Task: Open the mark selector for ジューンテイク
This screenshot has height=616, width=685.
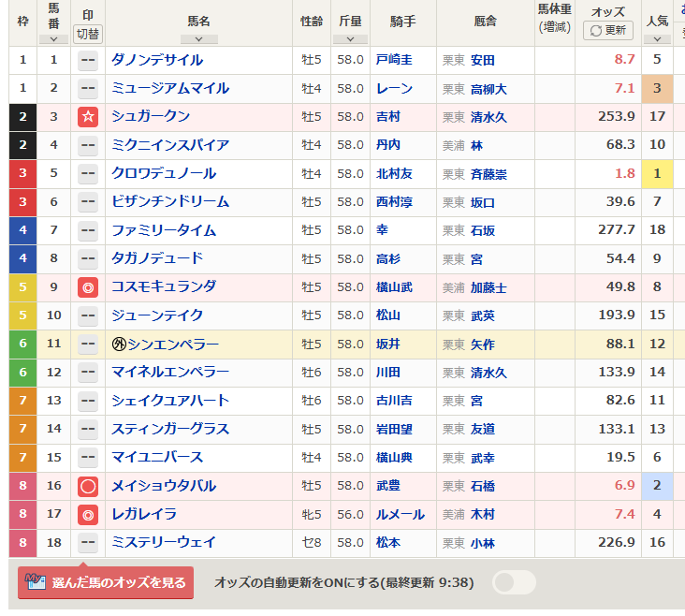Action: tap(88, 315)
